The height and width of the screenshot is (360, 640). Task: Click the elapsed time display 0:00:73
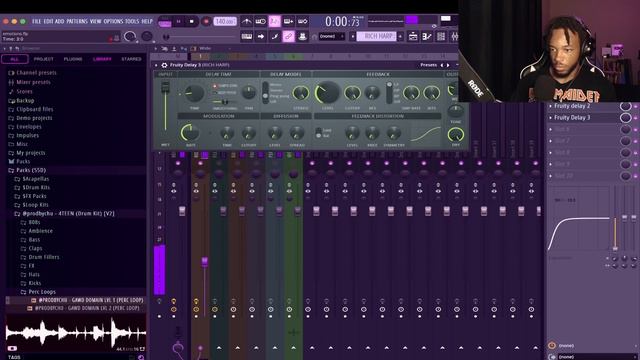coord(342,21)
